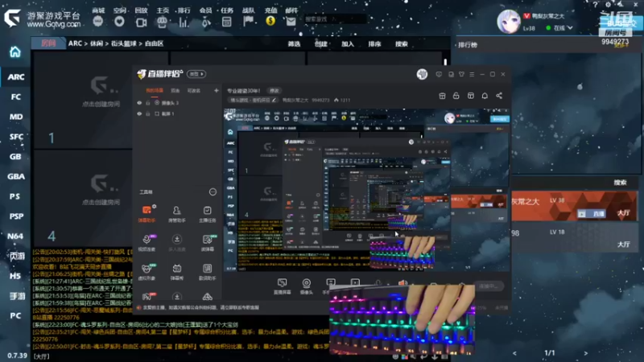Select MD platform in left sidebar
This screenshot has height=362, width=644.
click(15, 117)
